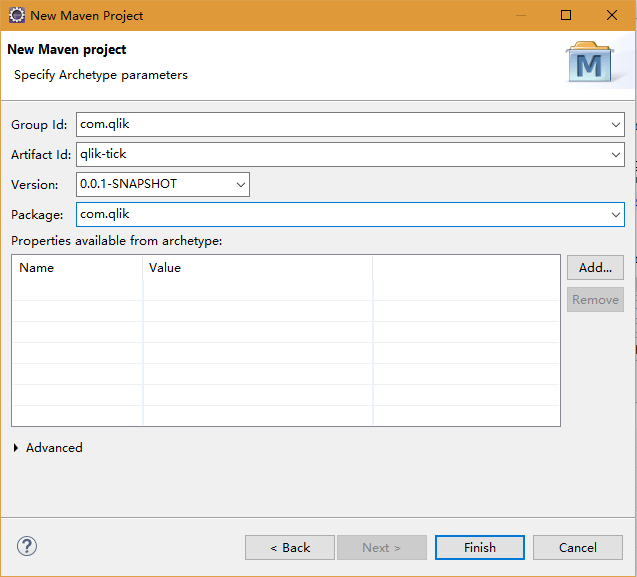Click the Remove button

595,300
